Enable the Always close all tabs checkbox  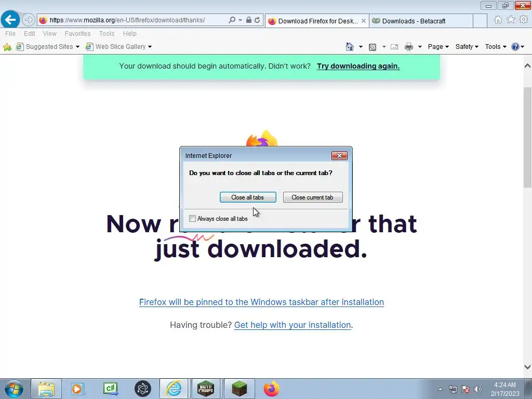192,219
